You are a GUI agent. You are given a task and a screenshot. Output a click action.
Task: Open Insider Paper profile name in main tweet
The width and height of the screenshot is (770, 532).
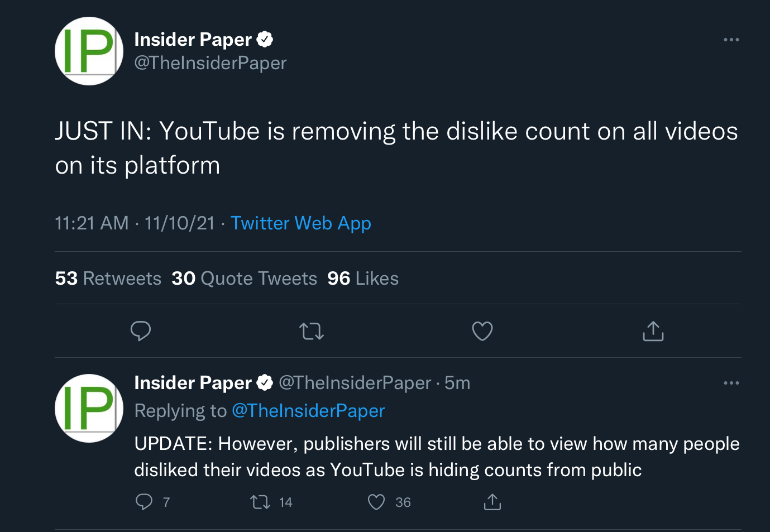[193, 40]
